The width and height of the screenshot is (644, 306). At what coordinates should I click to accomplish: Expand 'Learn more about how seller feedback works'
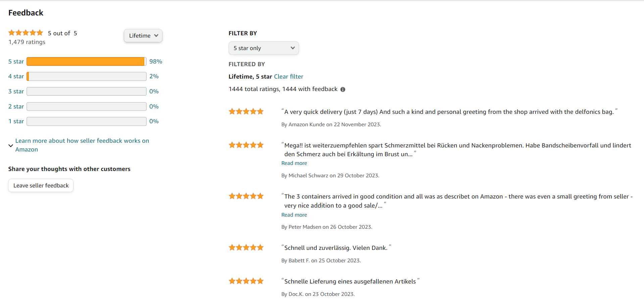(82, 145)
